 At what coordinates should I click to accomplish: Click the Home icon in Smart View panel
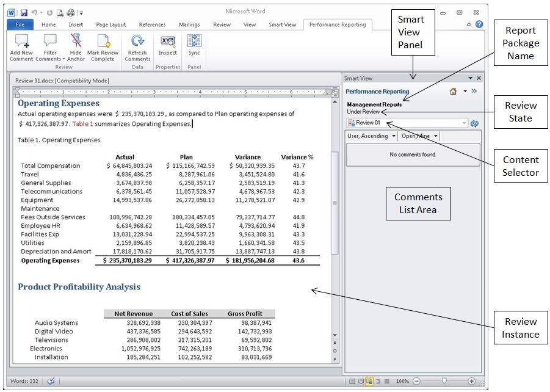(x=453, y=91)
